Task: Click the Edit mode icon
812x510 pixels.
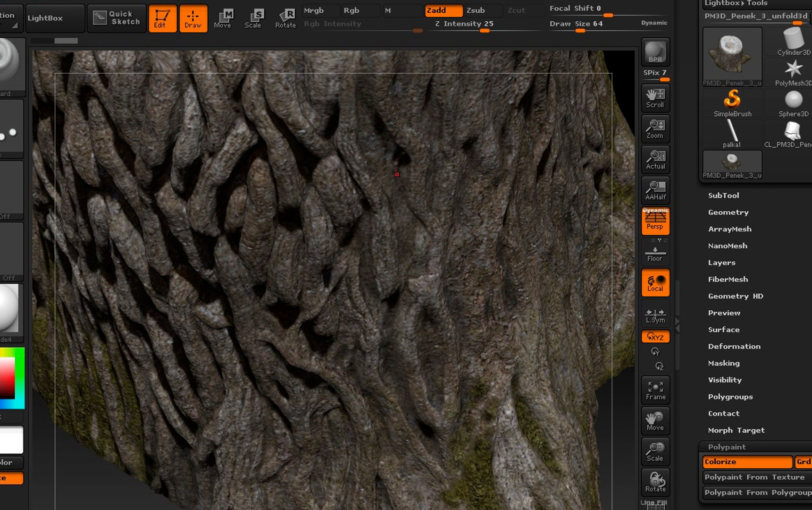Action: point(162,18)
